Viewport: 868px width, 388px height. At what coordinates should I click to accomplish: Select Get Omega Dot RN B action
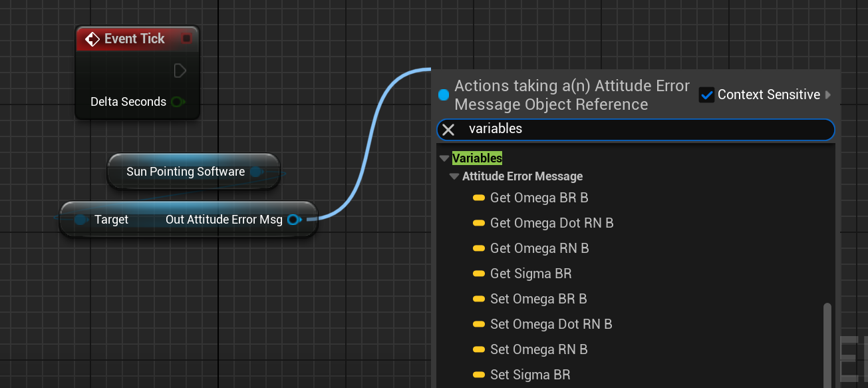pyautogui.click(x=551, y=223)
